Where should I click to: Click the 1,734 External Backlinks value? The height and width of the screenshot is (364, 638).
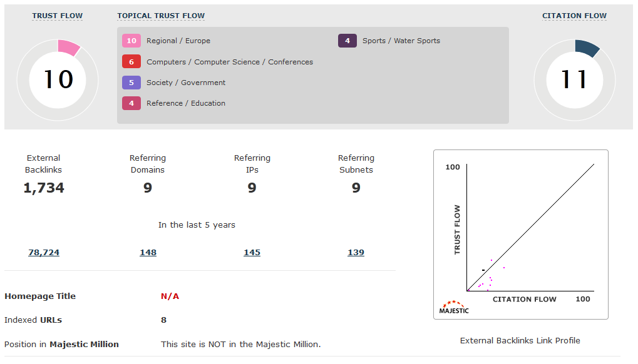pos(44,188)
